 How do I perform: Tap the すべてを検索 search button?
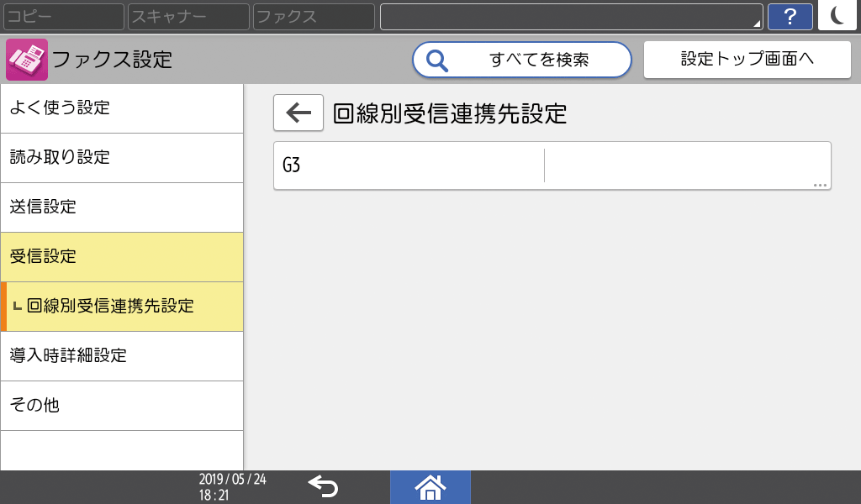521,60
